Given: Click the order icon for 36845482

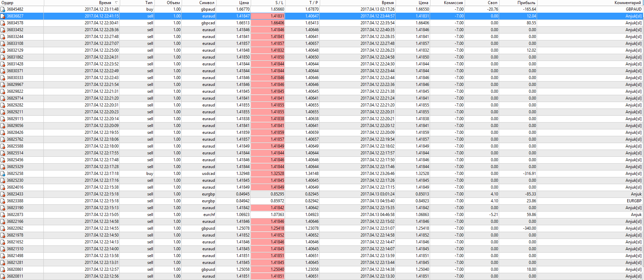Looking at the screenshot, I should pos(3,9).
